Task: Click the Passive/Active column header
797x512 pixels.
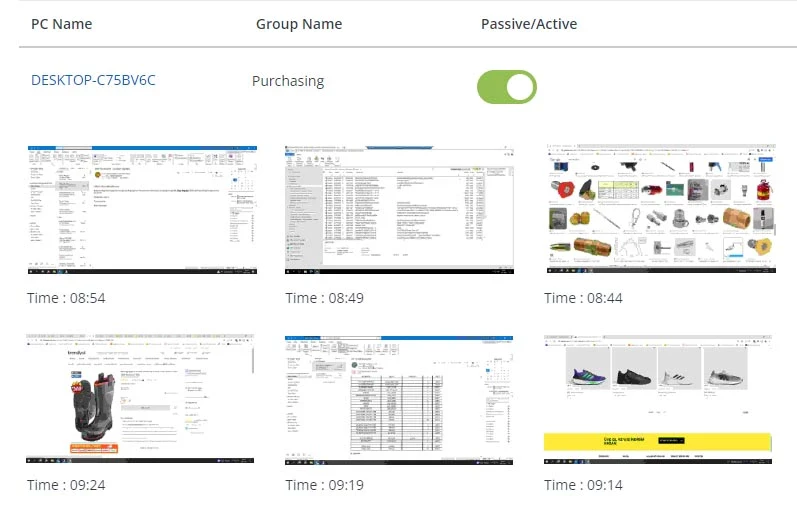Action: (x=529, y=23)
